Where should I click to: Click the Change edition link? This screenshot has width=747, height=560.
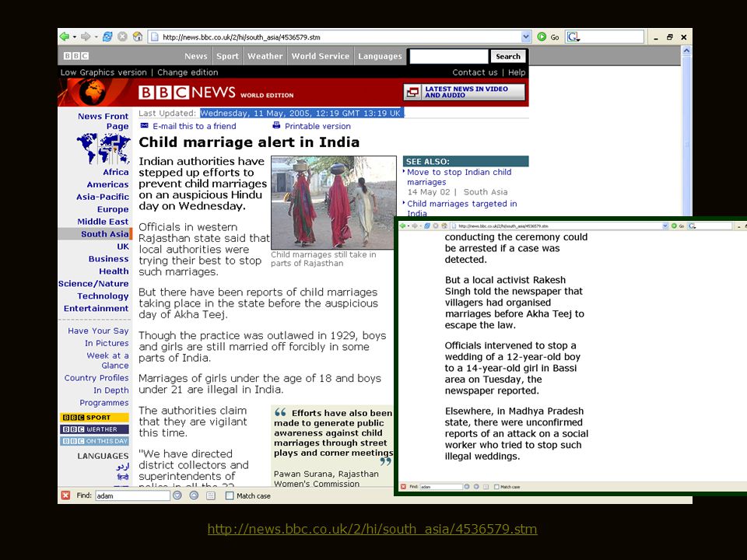[188, 72]
